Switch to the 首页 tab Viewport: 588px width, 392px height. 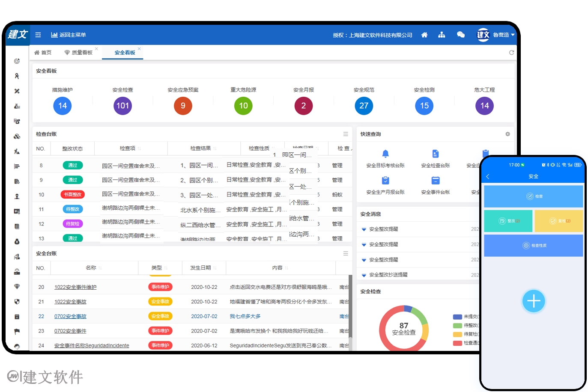point(43,53)
